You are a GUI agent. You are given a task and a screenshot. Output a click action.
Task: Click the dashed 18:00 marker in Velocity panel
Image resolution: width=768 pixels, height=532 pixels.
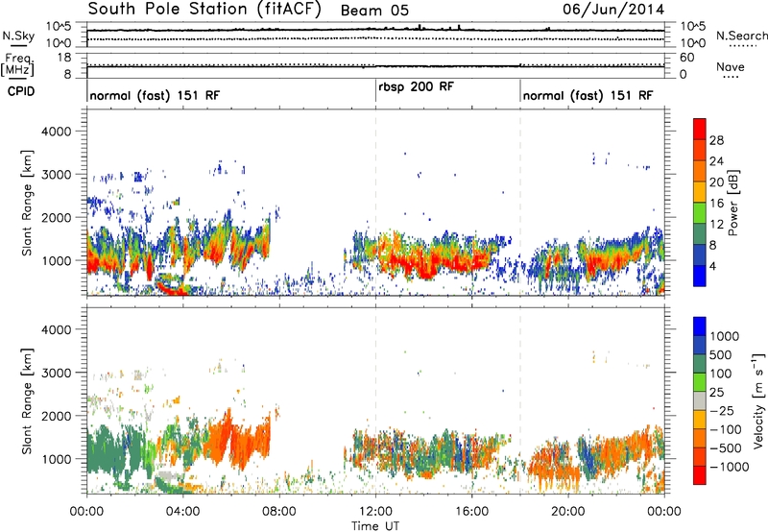tap(520, 400)
